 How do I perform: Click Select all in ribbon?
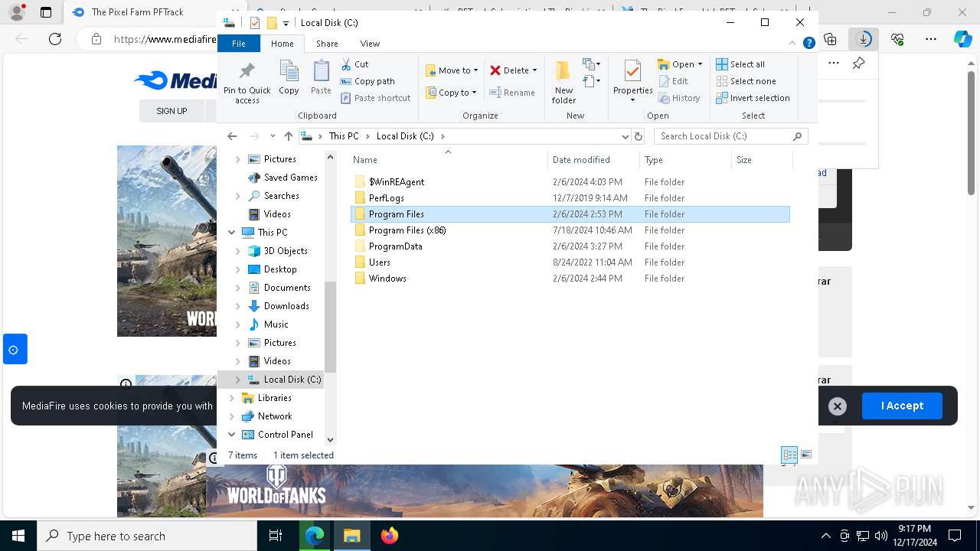click(x=740, y=64)
